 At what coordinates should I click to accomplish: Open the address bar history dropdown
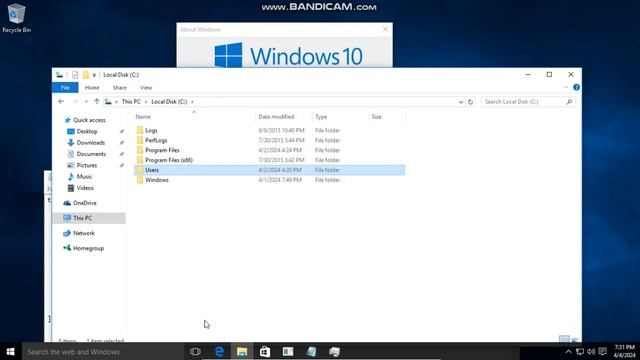tap(460, 102)
